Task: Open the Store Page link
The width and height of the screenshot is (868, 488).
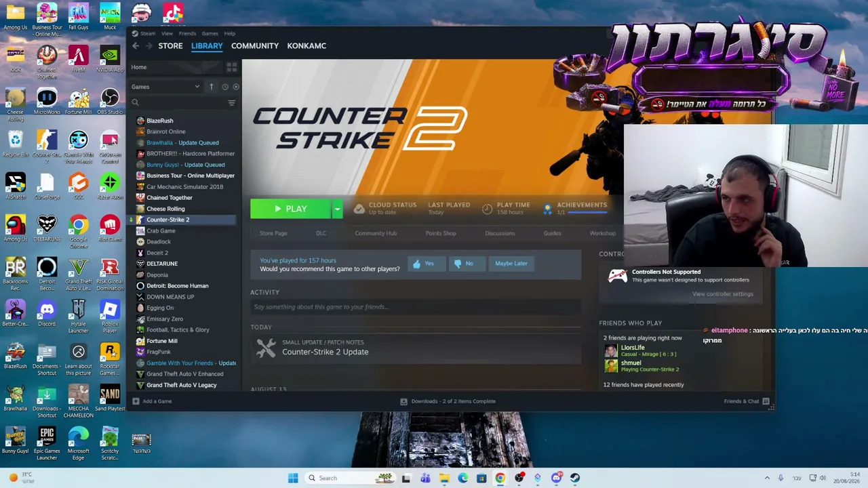Action: pos(273,233)
